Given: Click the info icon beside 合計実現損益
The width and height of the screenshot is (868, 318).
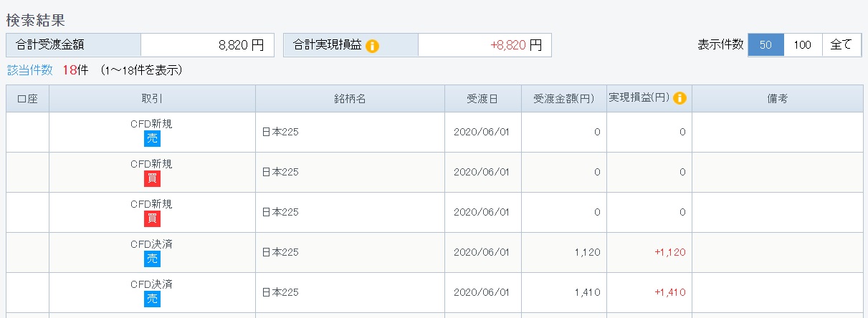Looking at the screenshot, I should pyautogui.click(x=372, y=46).
